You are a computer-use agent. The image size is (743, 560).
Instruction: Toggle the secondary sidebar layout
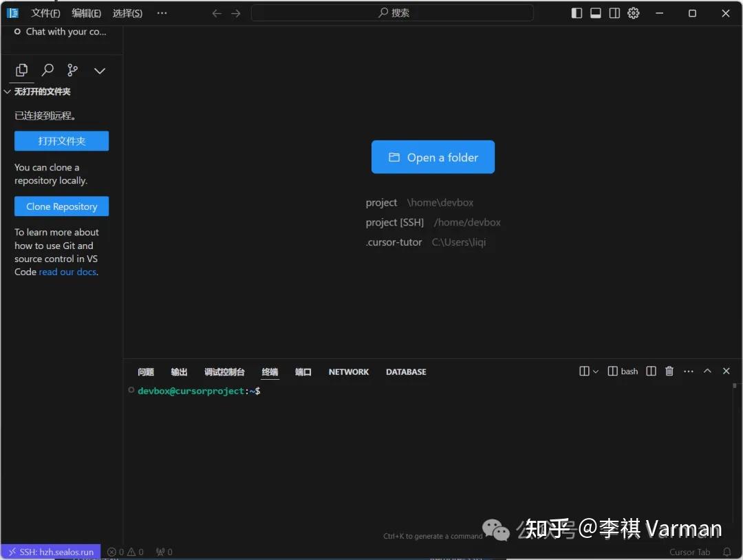pos(614,12)
